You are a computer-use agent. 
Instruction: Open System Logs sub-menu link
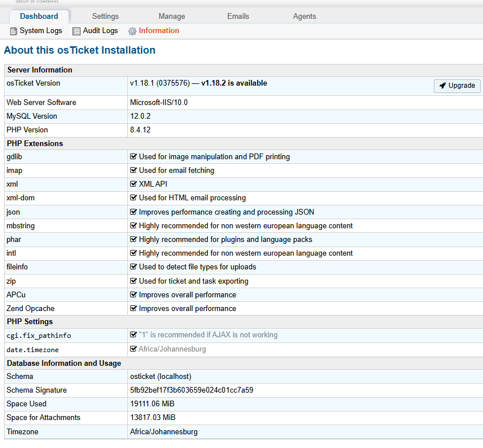[x=41, y=31]
